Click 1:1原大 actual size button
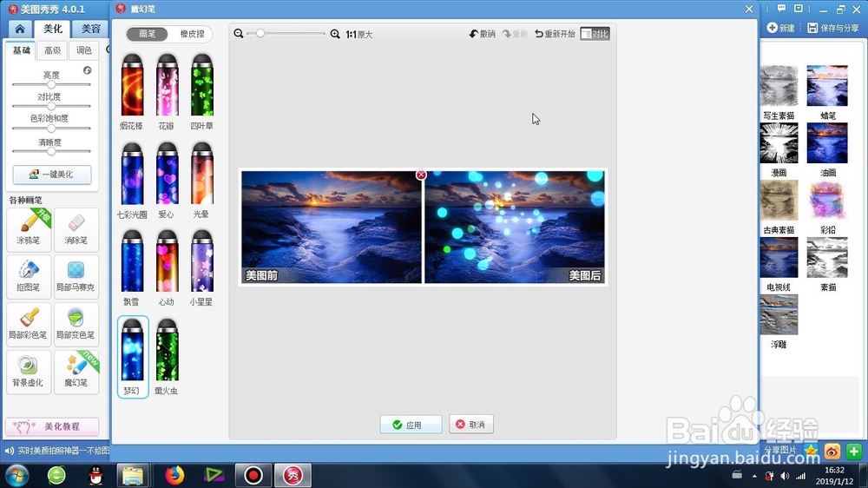The height and width of the screenshot is (488, 868). [359, 35]
